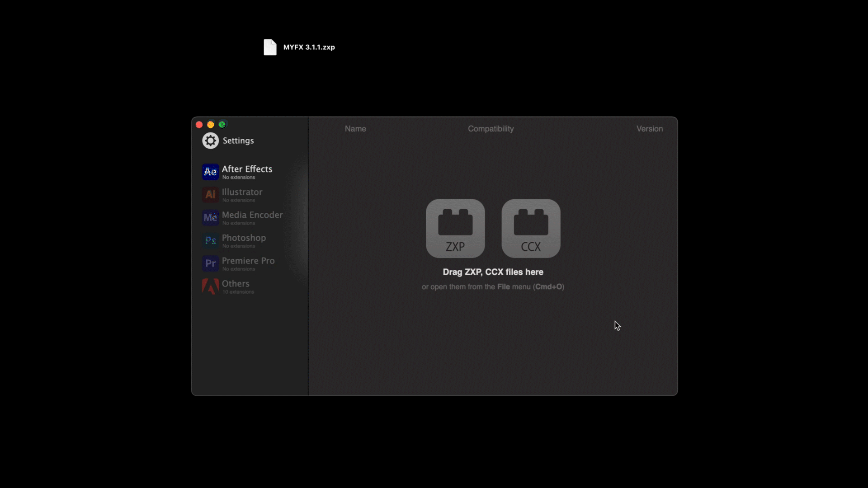
Task: Sort by the Version column header
Action: click(650, 129)
